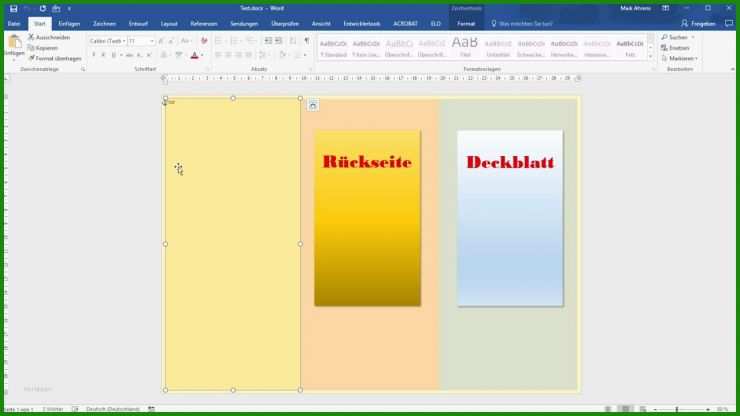Expand the Suchen dropdown arrow
This screenshot has height=416, width=740.
click(x=693, y=37)
